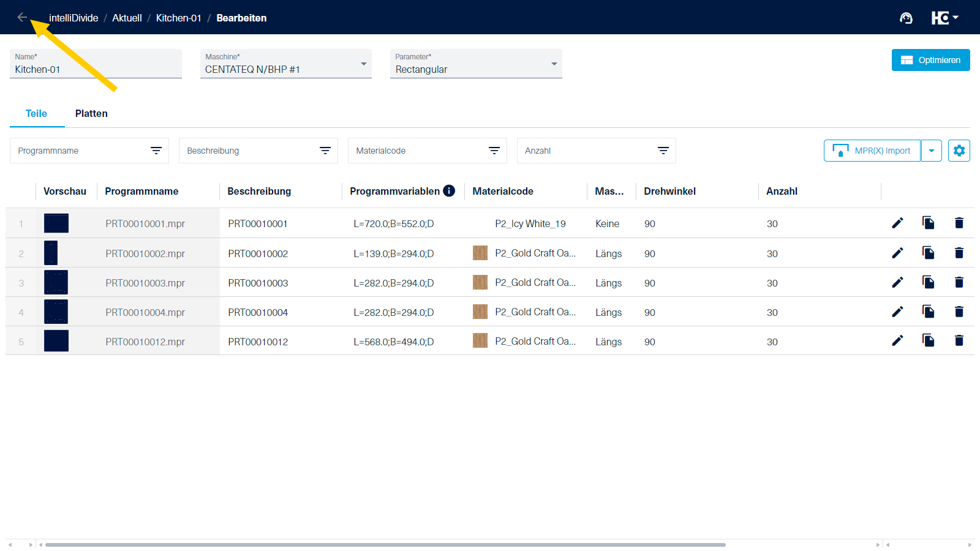980x551 pixels.
Task: Click the Optimieren button
Action: coord(930,60)
